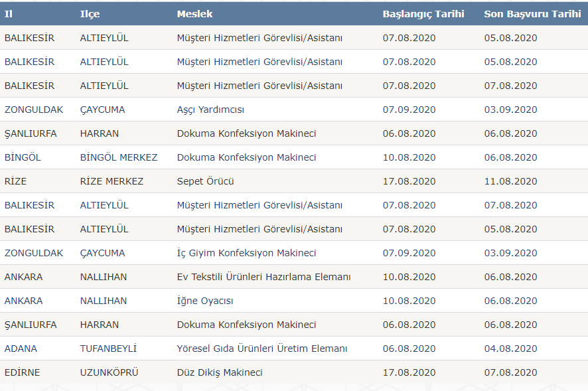Click the BİNGÖL province cell
The image size is (588, 391).
click(23, 157)
